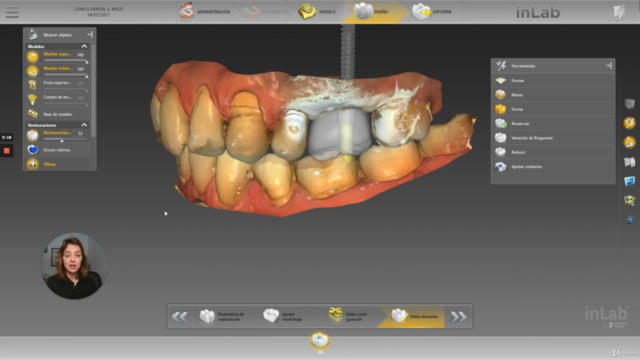Adjust the Maxilar inferior transparency slider

(66, 76)
